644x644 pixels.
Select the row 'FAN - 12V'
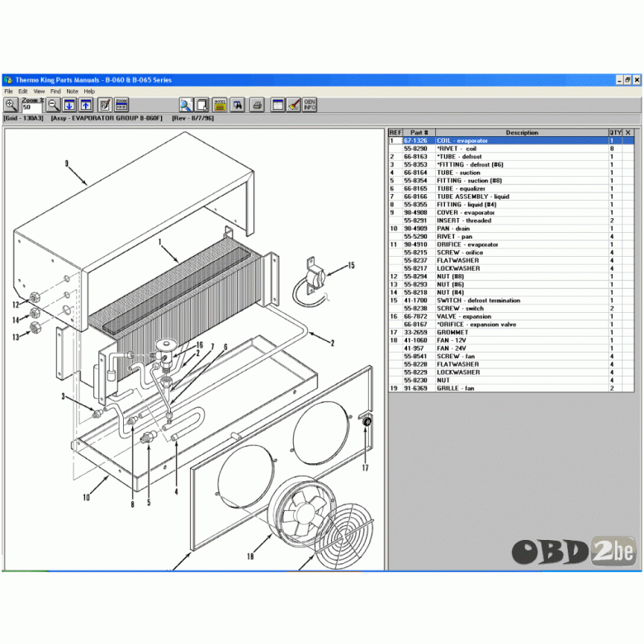511,340
